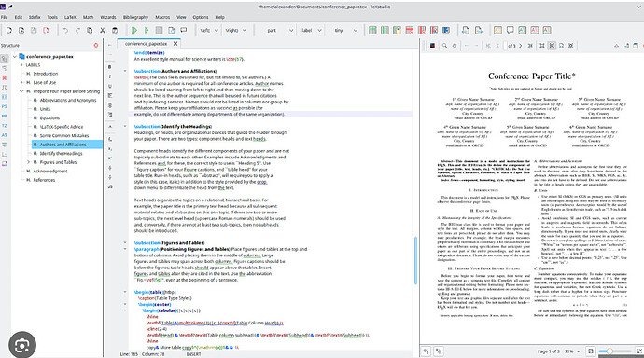Open the File menu
644x358 pixels.
click(4, 17)
